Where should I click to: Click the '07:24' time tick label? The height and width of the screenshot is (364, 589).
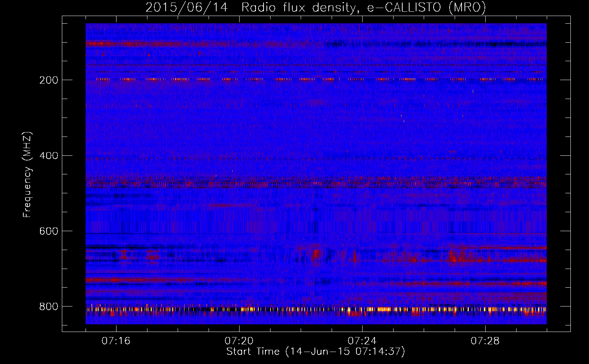362,341
